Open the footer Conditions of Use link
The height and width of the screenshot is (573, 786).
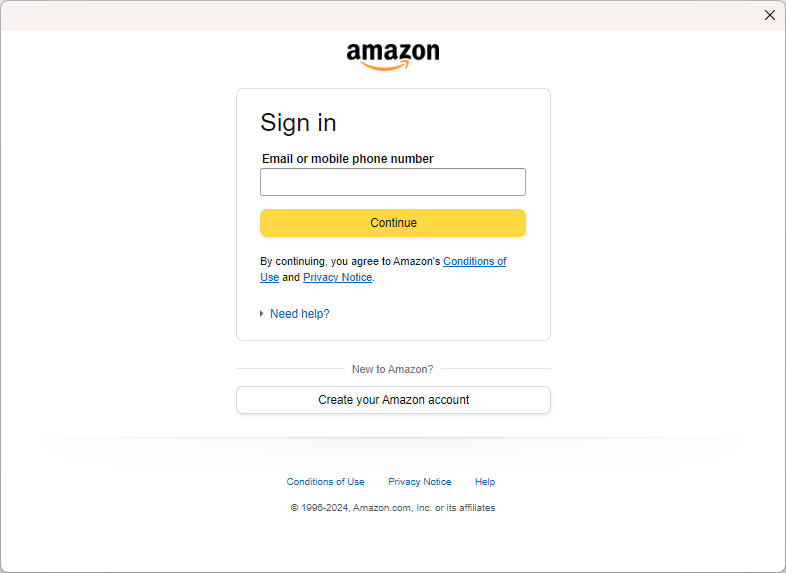click(x=325, y=482)
